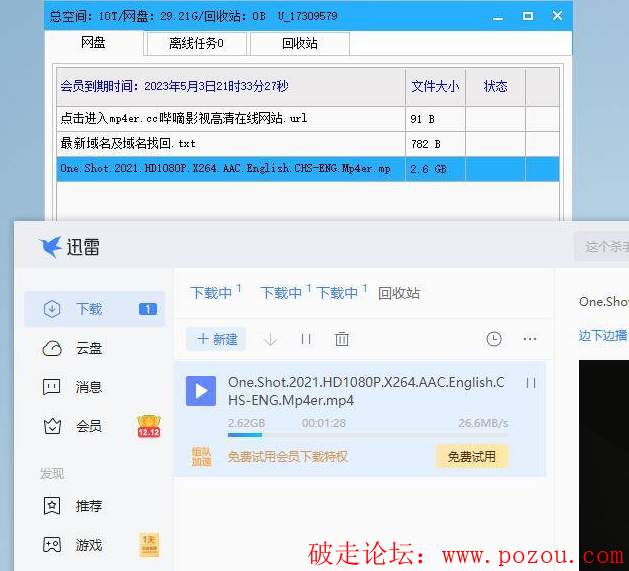The width and height of the screenshot is (629, 571).
Task: Open the clock scheduled download icon
Action: tap(494, 339)
